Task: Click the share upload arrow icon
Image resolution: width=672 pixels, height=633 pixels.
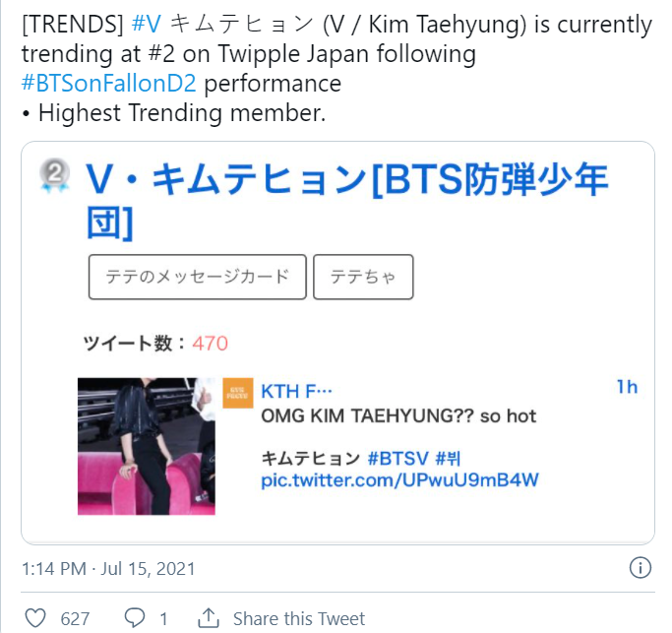Action: [209, 618]
